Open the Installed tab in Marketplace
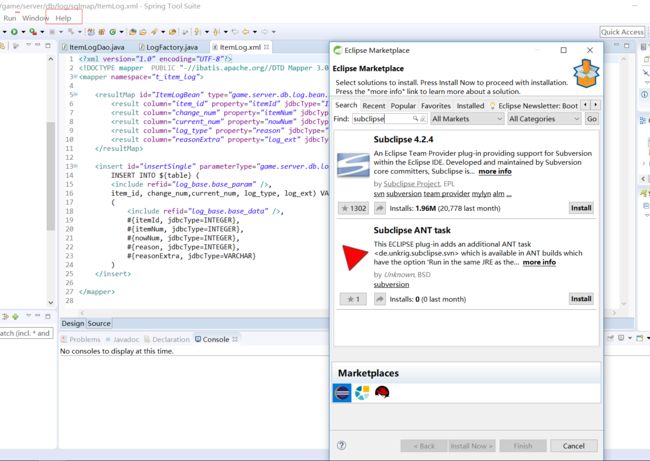 [470, 106]
